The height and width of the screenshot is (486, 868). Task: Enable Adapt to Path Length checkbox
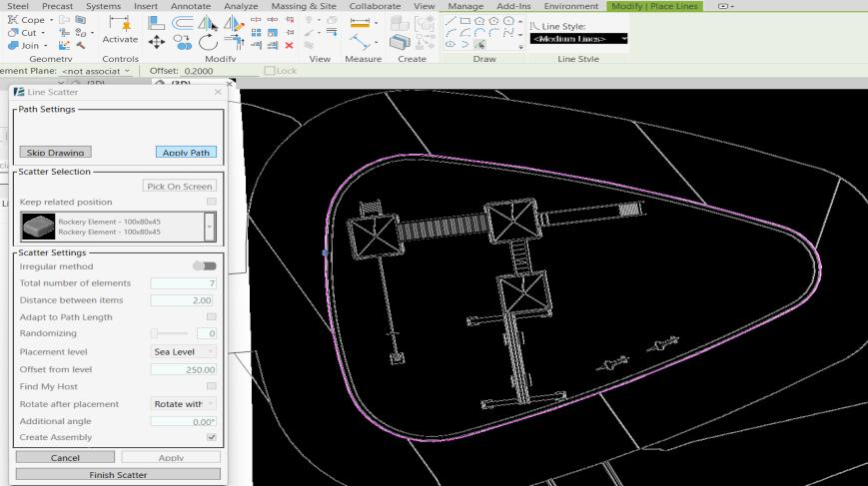click(x=212, y=316)
